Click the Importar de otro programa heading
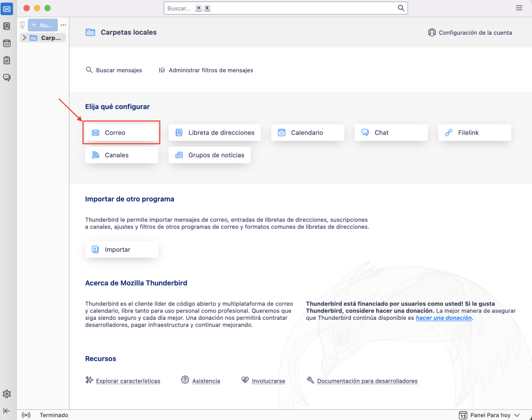 pyautogui.click(x=129, y=199)
